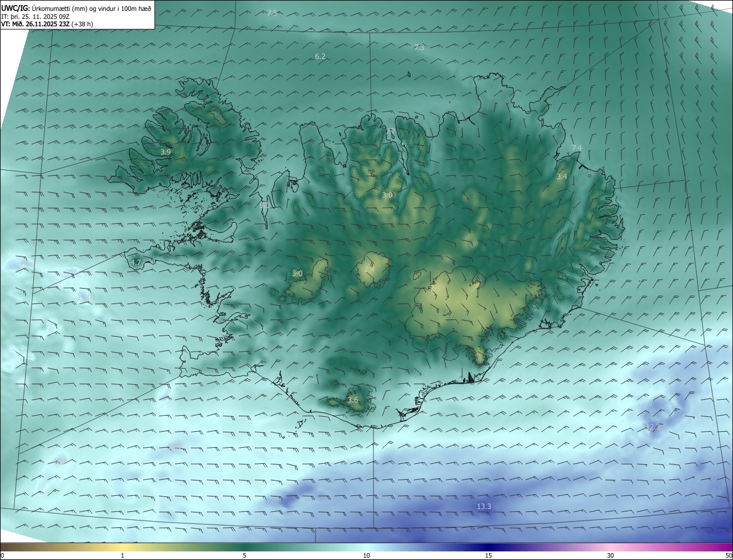Click the 3.4 value label

pos(562,176)
